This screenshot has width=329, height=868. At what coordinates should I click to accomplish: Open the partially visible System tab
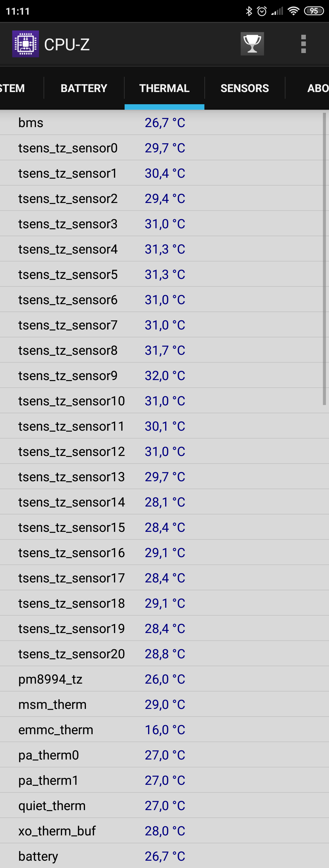(13, 88)
